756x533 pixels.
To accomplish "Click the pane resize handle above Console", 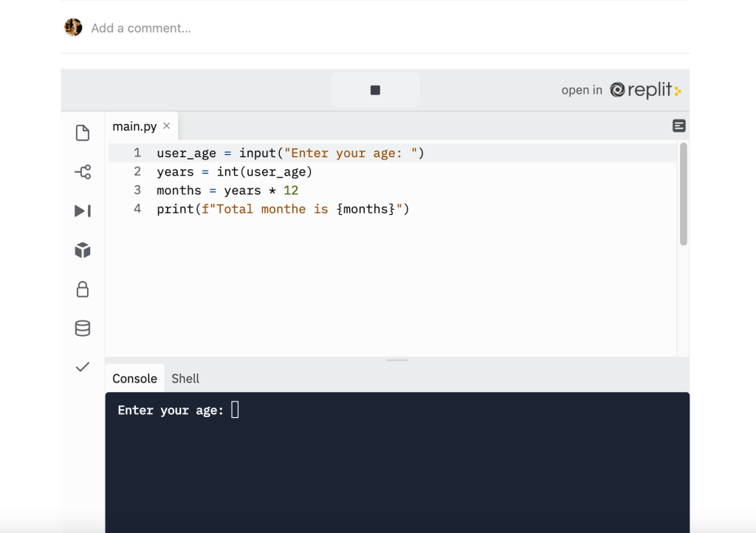I will tap(397, 360).
